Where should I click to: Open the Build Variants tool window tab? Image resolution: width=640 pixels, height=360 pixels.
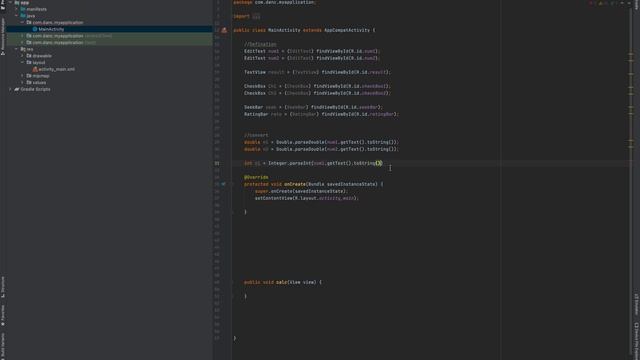click(x=3, y=346)
